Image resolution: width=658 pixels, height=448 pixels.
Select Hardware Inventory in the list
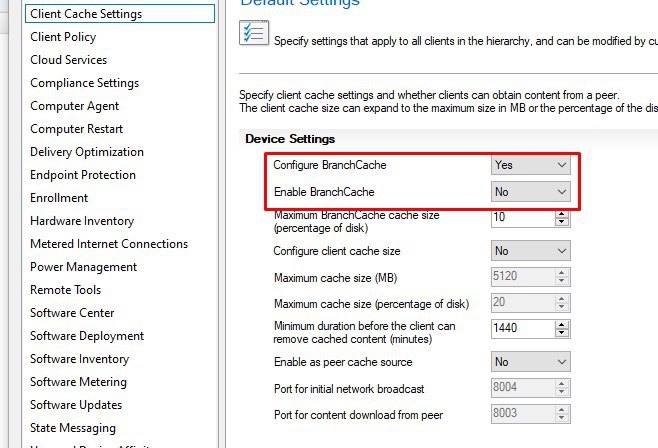click(82, 221)
